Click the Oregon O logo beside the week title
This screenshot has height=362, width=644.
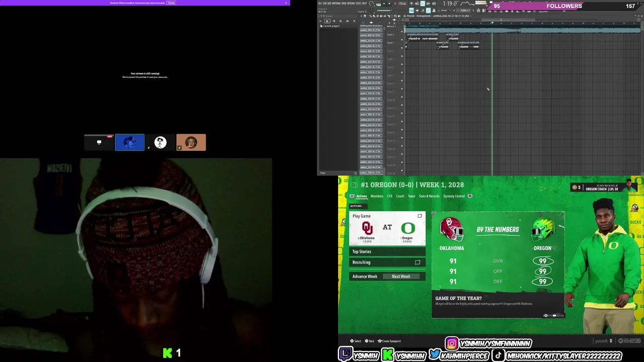click(x=354, y=185)
